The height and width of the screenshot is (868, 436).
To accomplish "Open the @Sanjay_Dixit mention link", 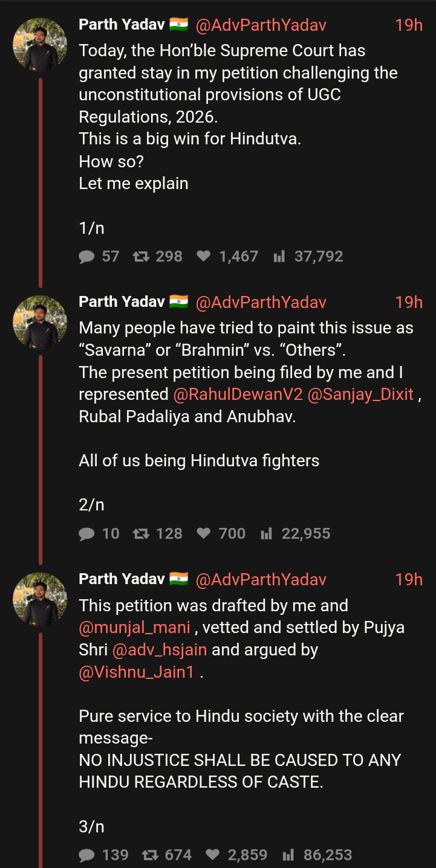I will 360,394.
